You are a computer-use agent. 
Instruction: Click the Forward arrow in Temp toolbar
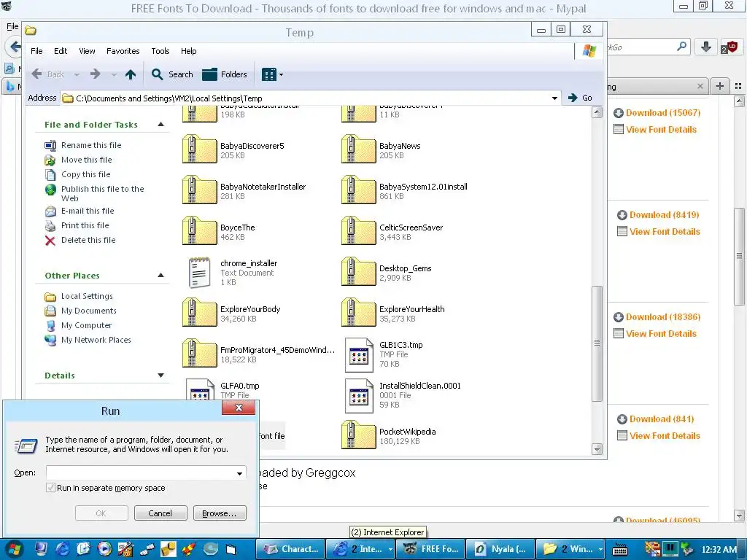(x=96, y=74)
